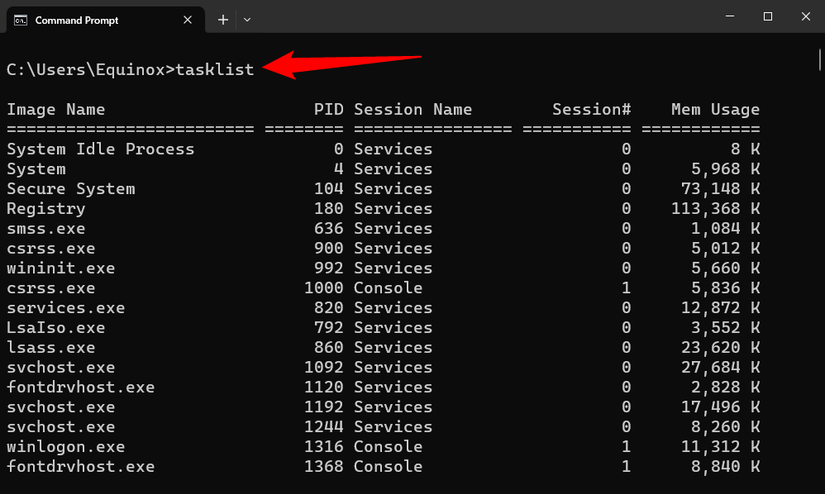Click the LsaIso.exe process name
This screenshot has width=825, height=494.
[56, 328]
